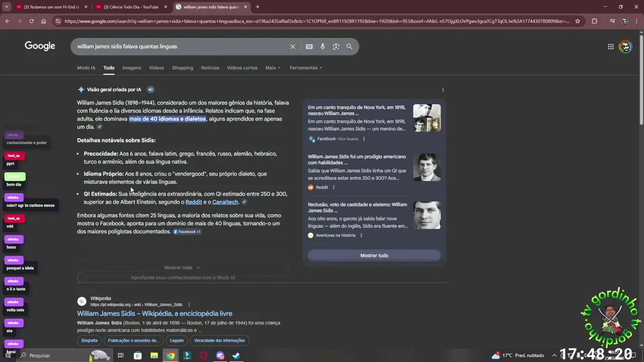Open Steam from the taskbar
Screen dimensions: 644x362
pos(236,355)
